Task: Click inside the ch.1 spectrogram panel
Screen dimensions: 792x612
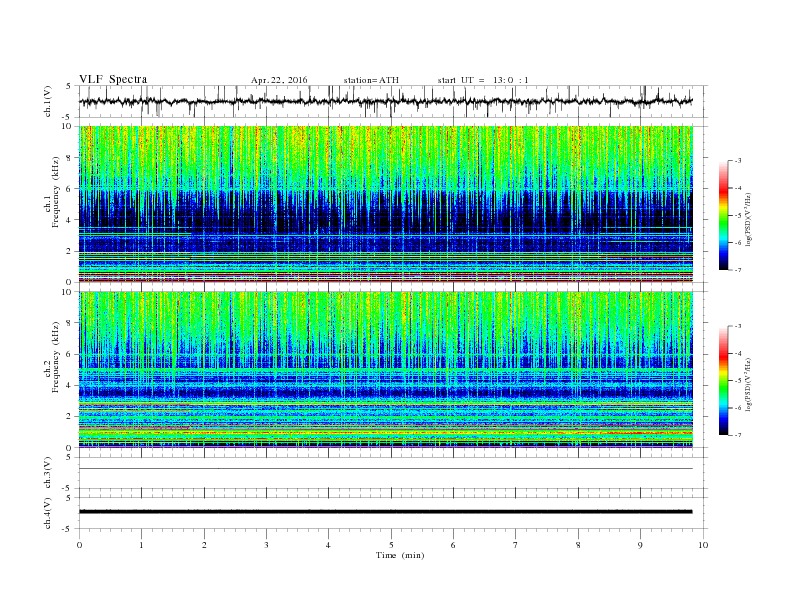Action: point(385,204)
